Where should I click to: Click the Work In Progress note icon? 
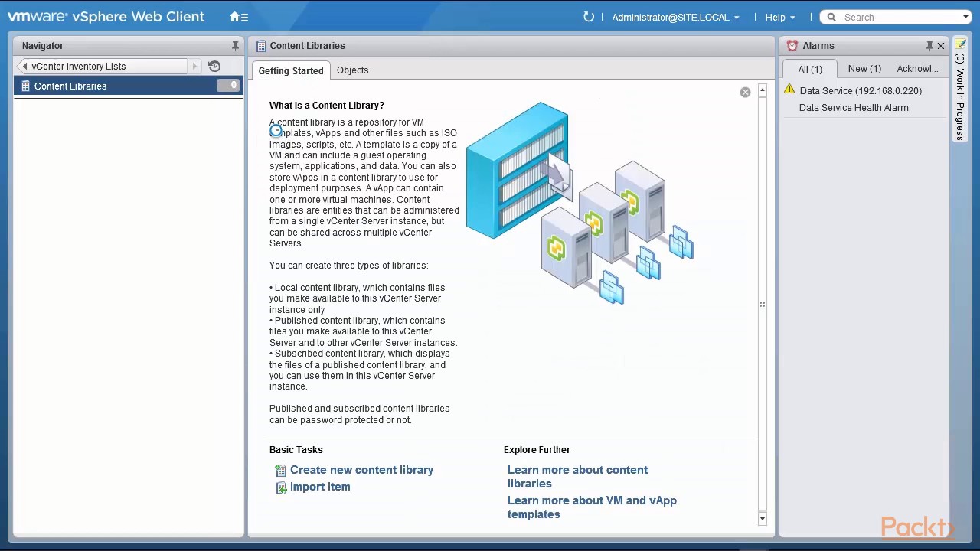tap(960, 44)
